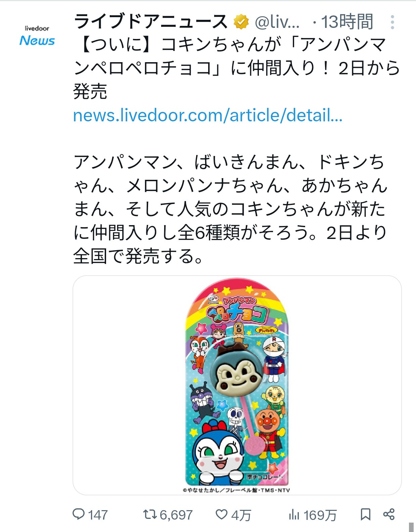Image resolution: width=416 pixels, height=532 pixels.
Task: Click the 169万 view count
Action: pos(320,515)
